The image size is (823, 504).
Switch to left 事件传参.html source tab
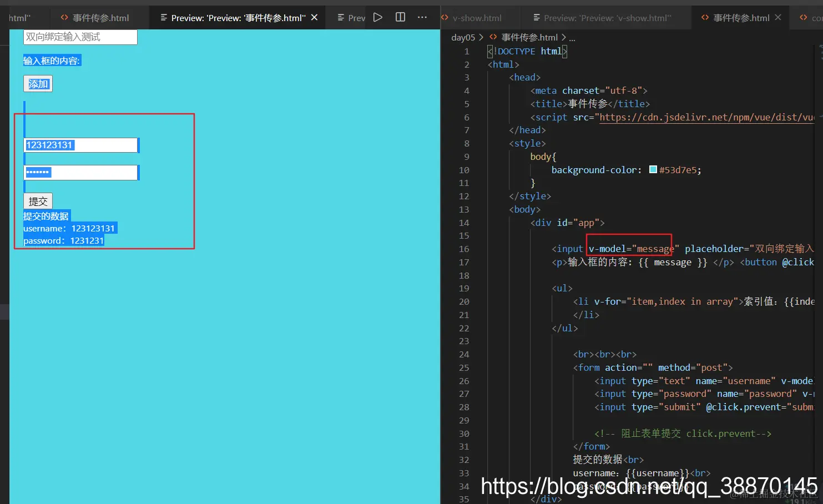[95, 18]
